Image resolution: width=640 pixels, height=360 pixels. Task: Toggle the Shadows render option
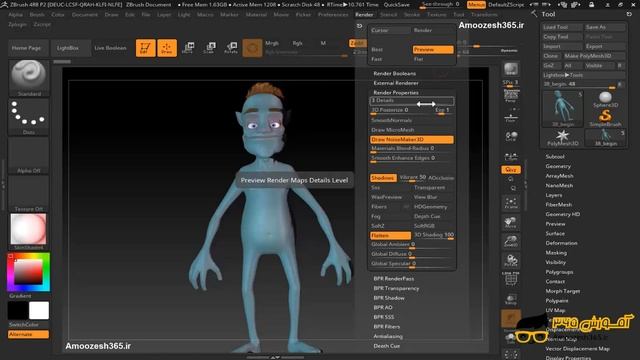coord(383,178)
